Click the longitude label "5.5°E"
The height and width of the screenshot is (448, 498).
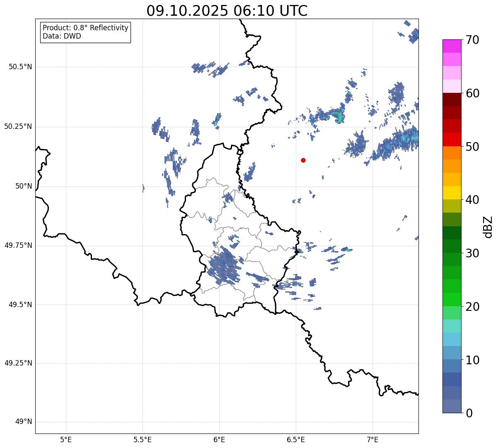pyautogui.click(x=143, y=439)
